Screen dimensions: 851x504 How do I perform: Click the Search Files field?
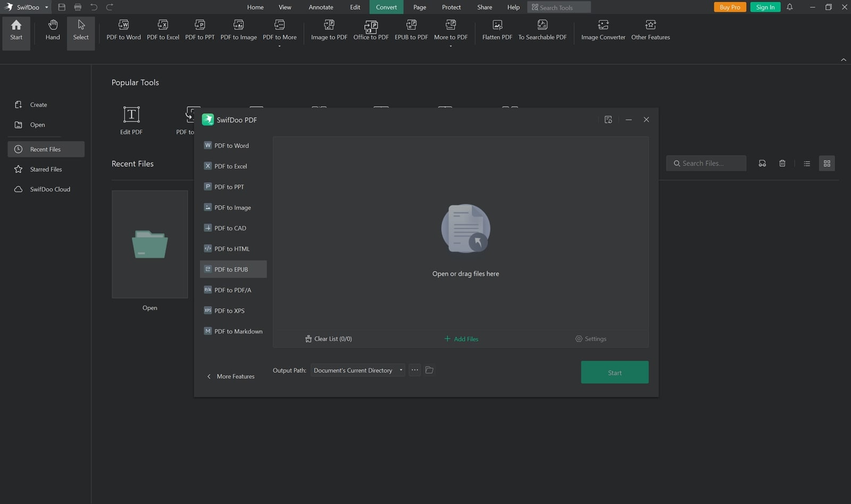706,163
